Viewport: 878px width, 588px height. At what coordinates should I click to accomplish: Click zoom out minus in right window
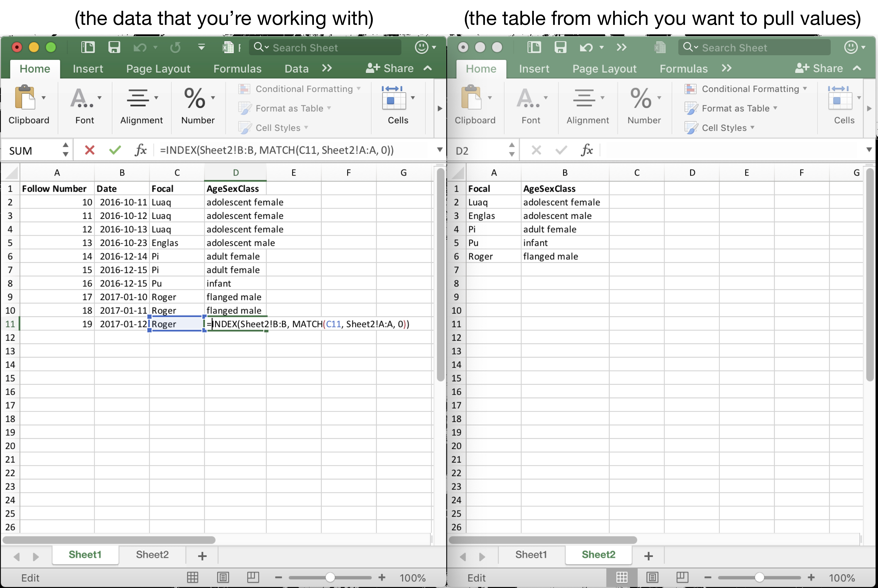tap(708, 578)
